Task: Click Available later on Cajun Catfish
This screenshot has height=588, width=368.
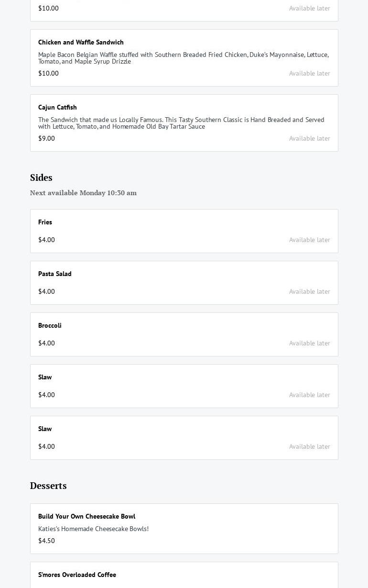Action: [x=309, y=139]
